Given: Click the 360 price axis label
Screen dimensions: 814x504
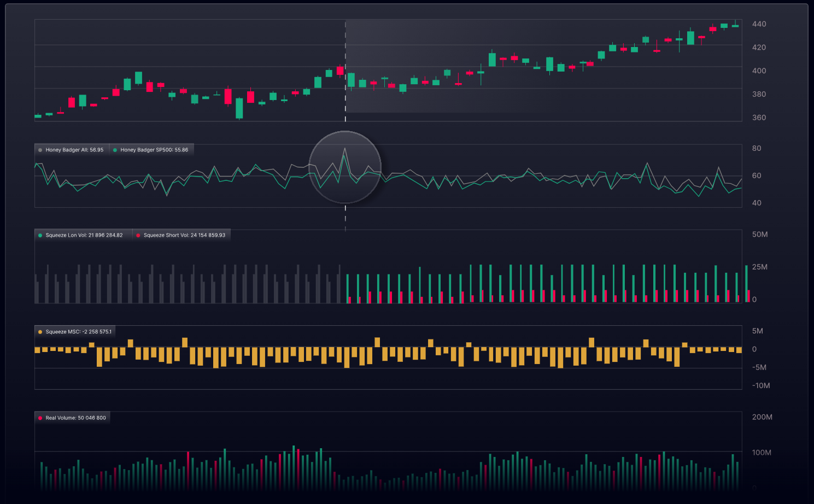Looking at the screenshot, I should point(759,118).
